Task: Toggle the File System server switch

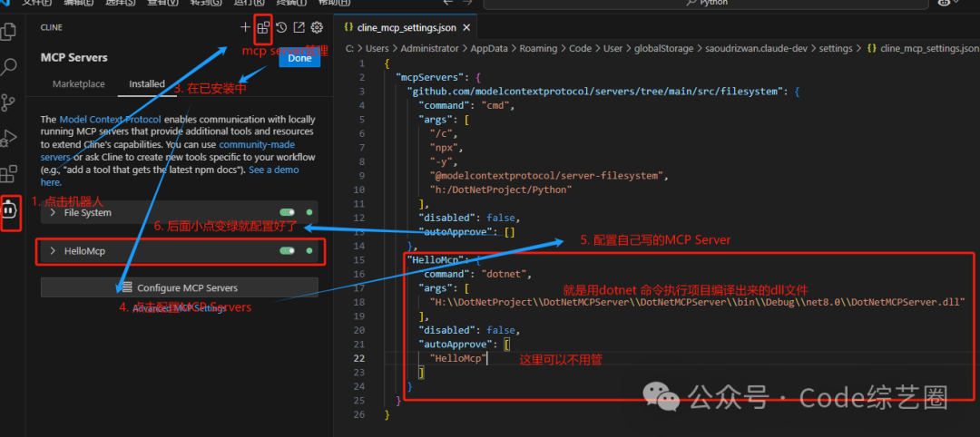Action: click(288, 212)
